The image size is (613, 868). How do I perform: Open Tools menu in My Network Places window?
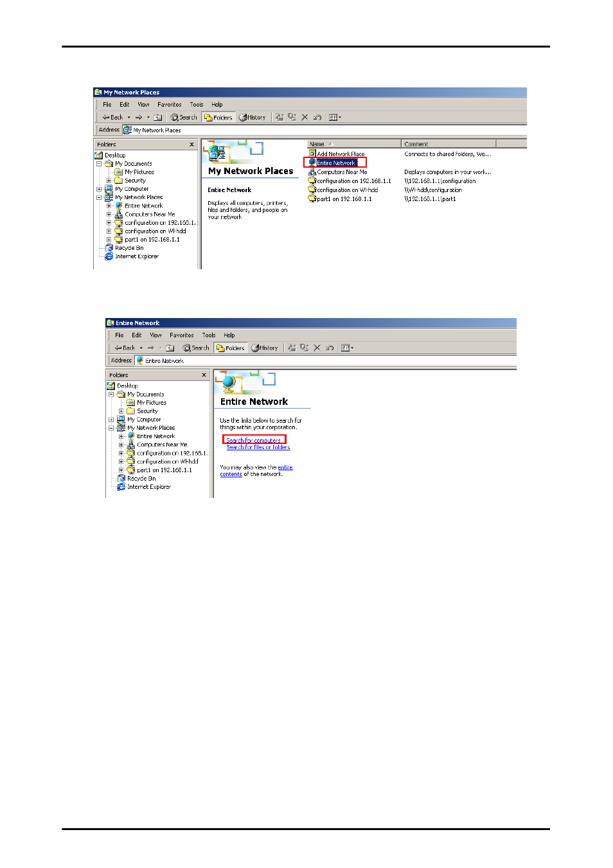coord(197,105)
